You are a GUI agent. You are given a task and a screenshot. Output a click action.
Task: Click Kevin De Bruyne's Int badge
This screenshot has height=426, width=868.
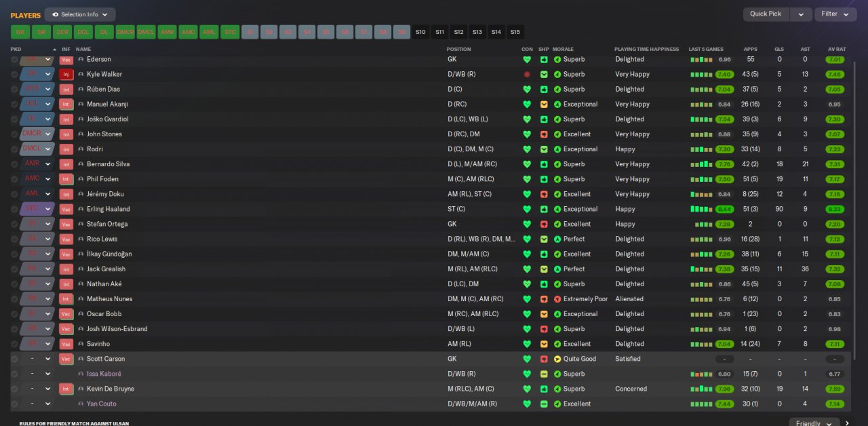click(66, 389)
